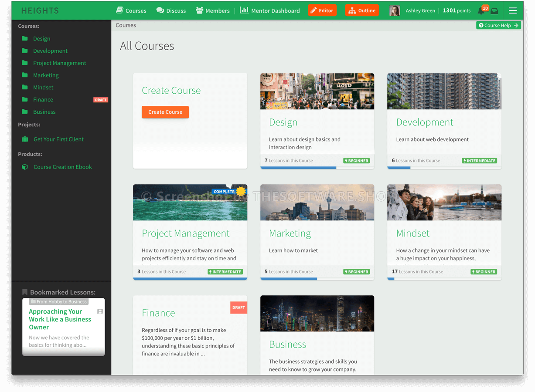Image resolution: width=535 pixels, height=392 pixels.
Task: Open the inbox tray icon
Action: [494, 10]
